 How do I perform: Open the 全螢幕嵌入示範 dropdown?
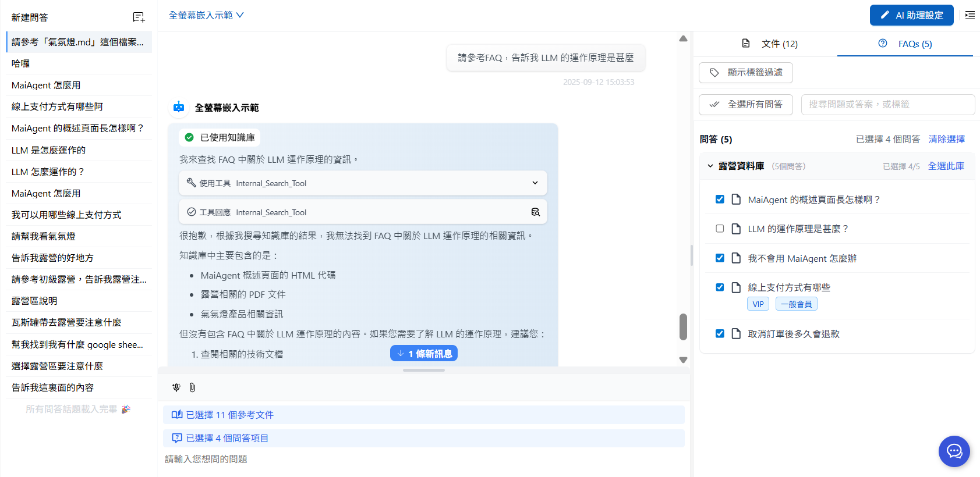pyautogui.click(x=206, y=15)
